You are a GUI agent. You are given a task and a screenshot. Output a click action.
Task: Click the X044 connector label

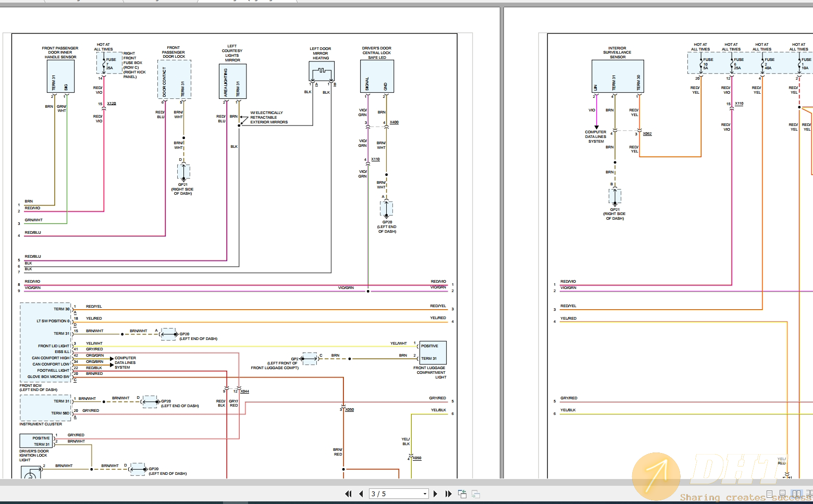pyautogui.click(x=244, y=392)
